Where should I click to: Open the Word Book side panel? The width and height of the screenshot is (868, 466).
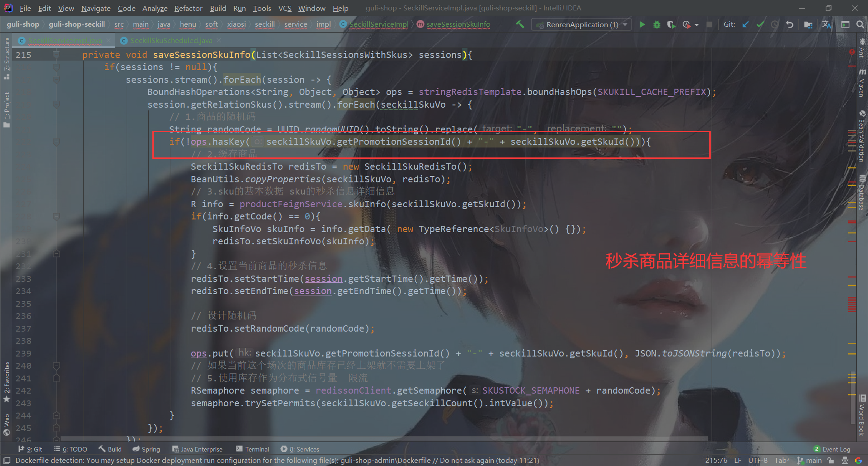point(862,415)
